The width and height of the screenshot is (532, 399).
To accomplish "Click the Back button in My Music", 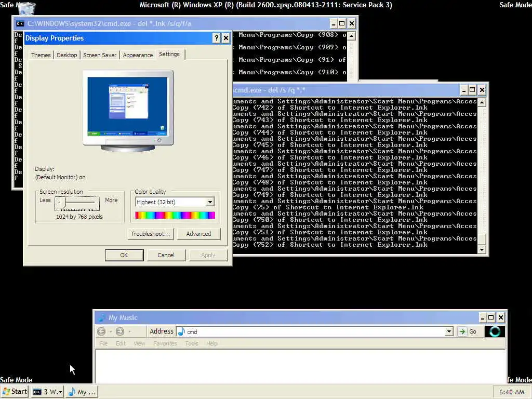I will 101,331.
